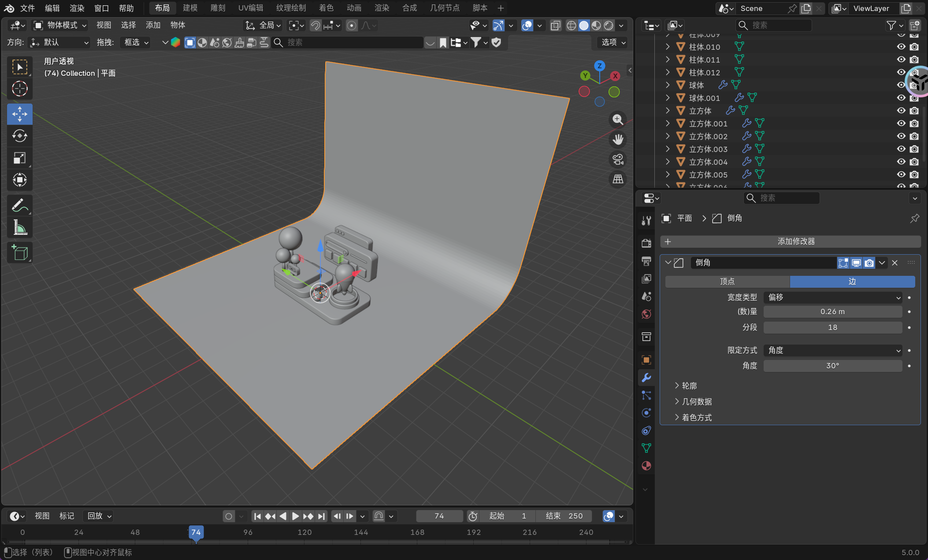Select the Scale tool
The width and height of the screenshot is (928, 560).
click(x=20, y=158)
